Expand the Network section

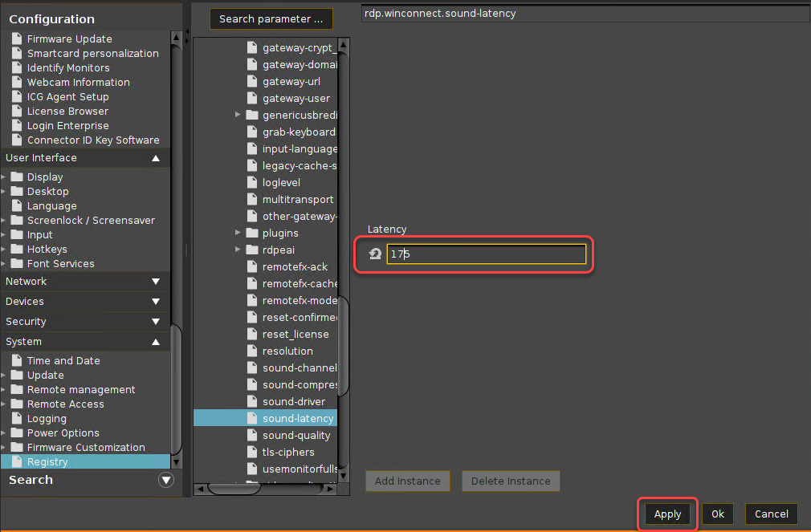click(156, 282)
